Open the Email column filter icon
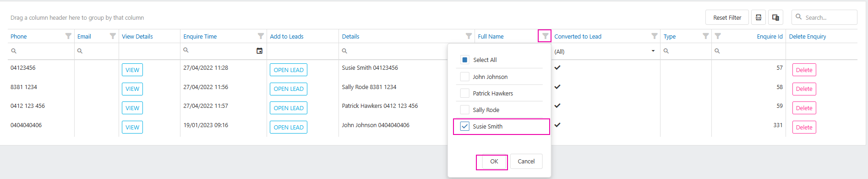This screenshot has width=868, height=179. coord(113,36)
